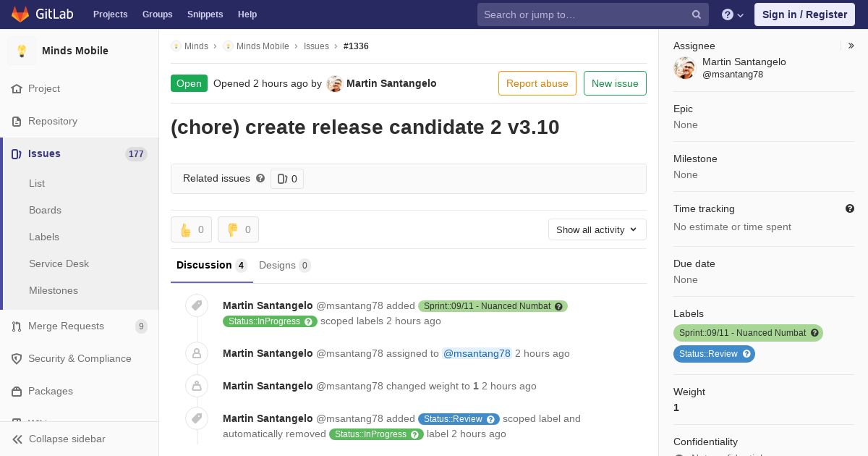
Task: Click help icon on sidebar Sprint label
Action: click(814, 333)
